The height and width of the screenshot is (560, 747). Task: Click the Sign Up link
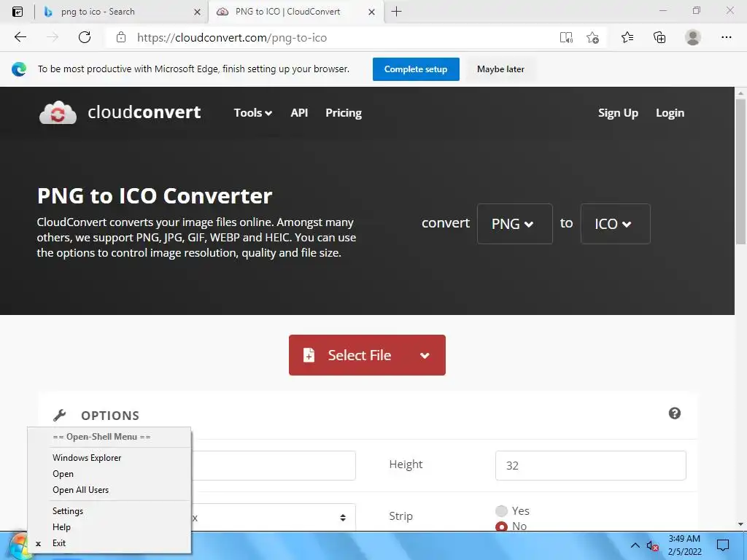[618, 113]
